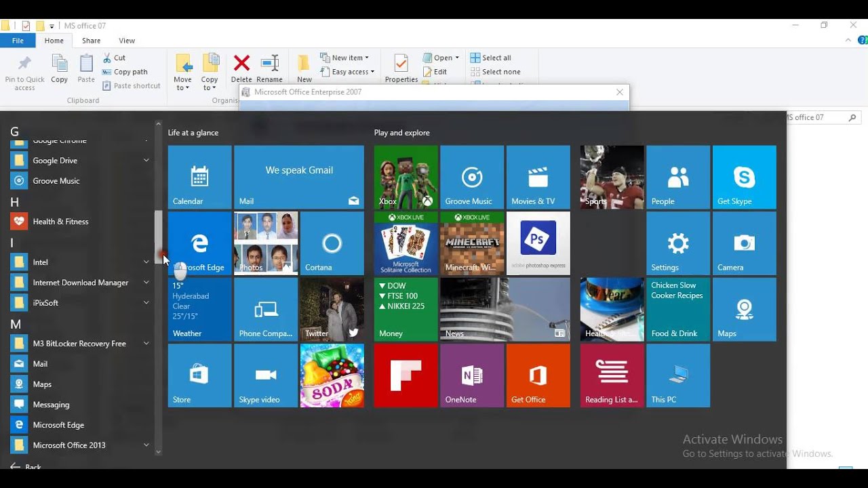Open the Maps tile
The width and height of the screenshot is (868, 488).
(x=745, y=310)
